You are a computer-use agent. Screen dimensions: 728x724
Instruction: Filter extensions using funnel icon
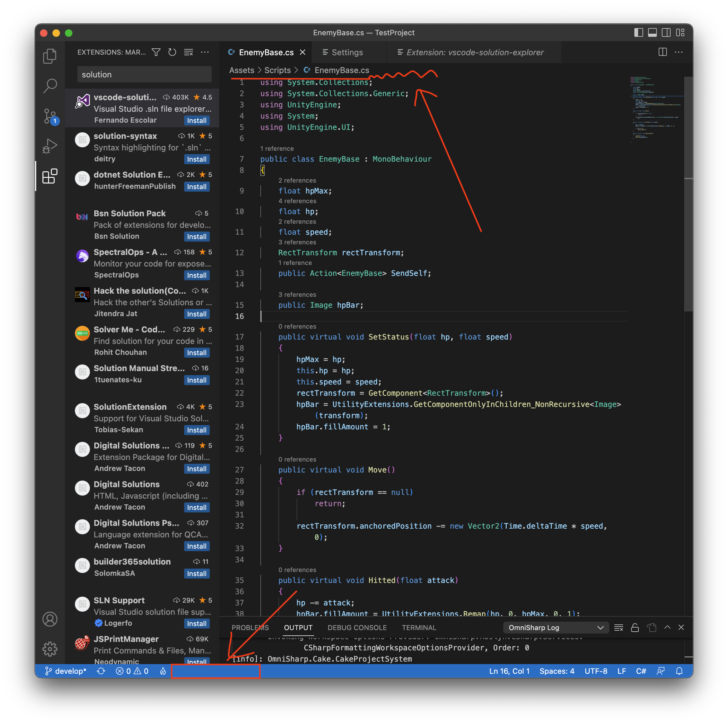[156, 52]
